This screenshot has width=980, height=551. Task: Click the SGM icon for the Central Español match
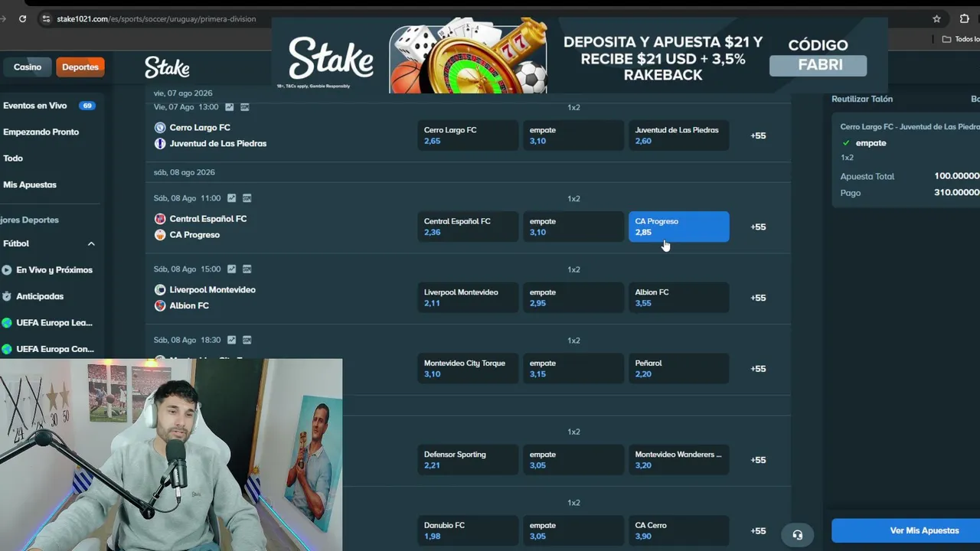(x=247, y=198)
